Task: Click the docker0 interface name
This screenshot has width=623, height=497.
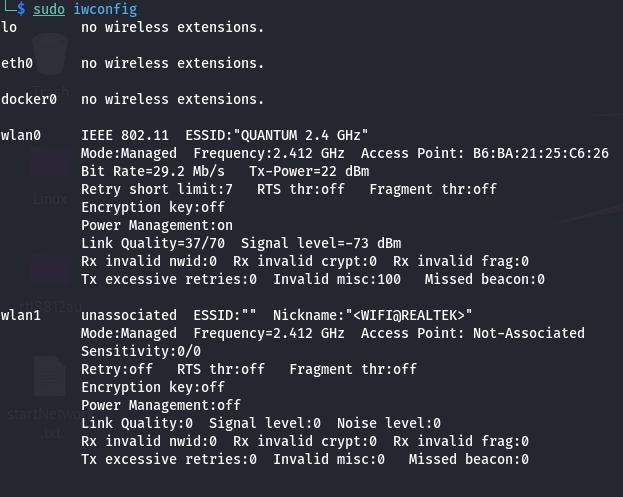Action: tap(29, 99)
